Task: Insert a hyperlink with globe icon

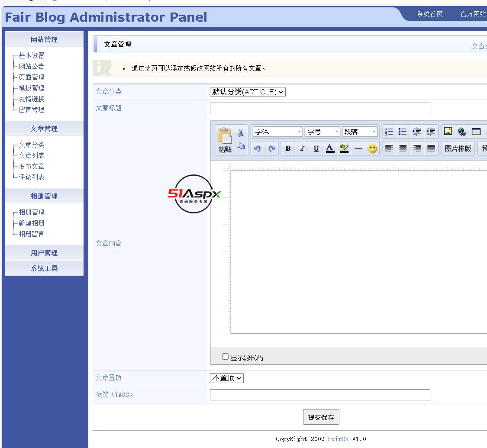Action: click(x=462, y=132)
